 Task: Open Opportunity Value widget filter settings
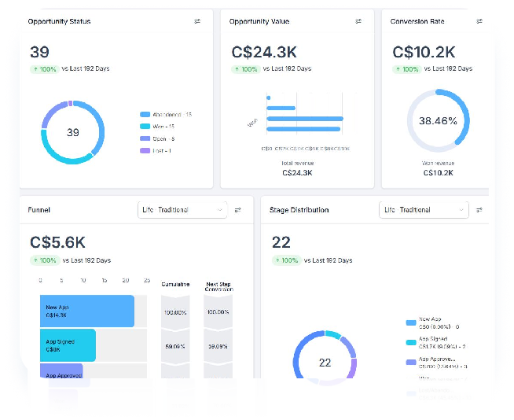click(358, 22)
